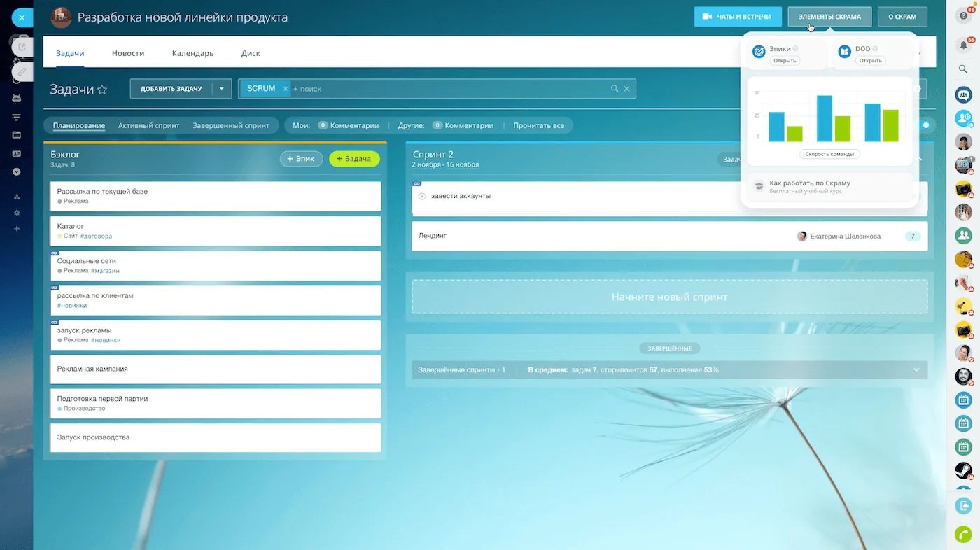This screenshot has width=980, height=550.
Task: Toggle the circle on завести аккаунты task
Action: (x=422, y=197)
